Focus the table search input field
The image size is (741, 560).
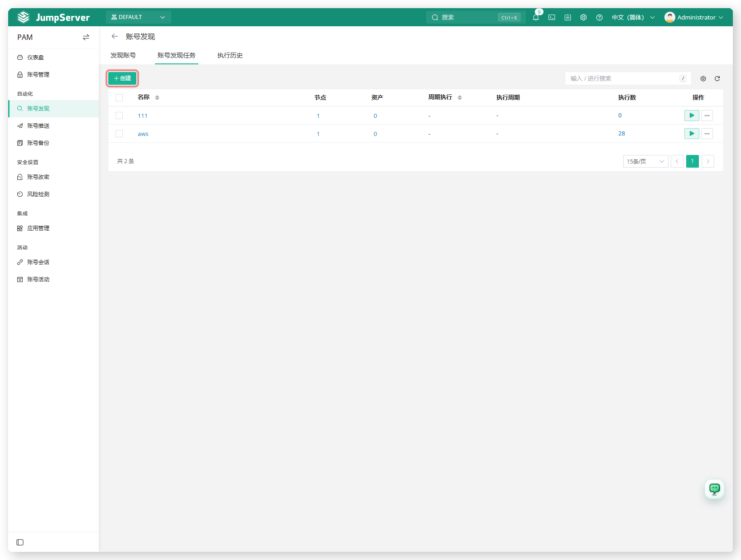coord(628,78)
